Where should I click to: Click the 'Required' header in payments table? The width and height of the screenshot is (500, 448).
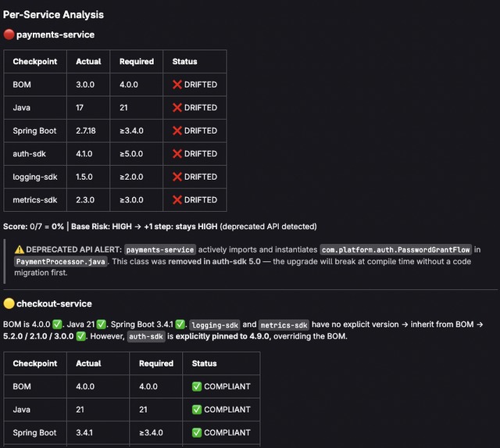coord(137,62)
